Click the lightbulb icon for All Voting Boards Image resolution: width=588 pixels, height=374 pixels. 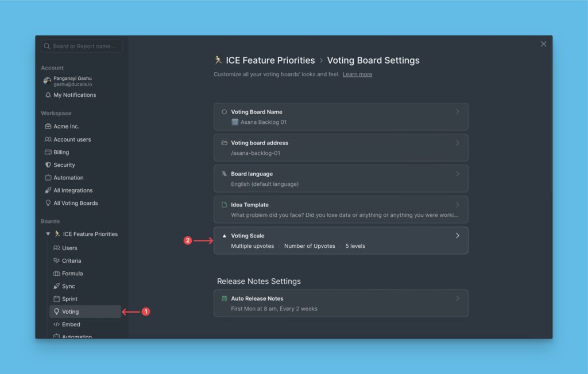tap(48, 203)
